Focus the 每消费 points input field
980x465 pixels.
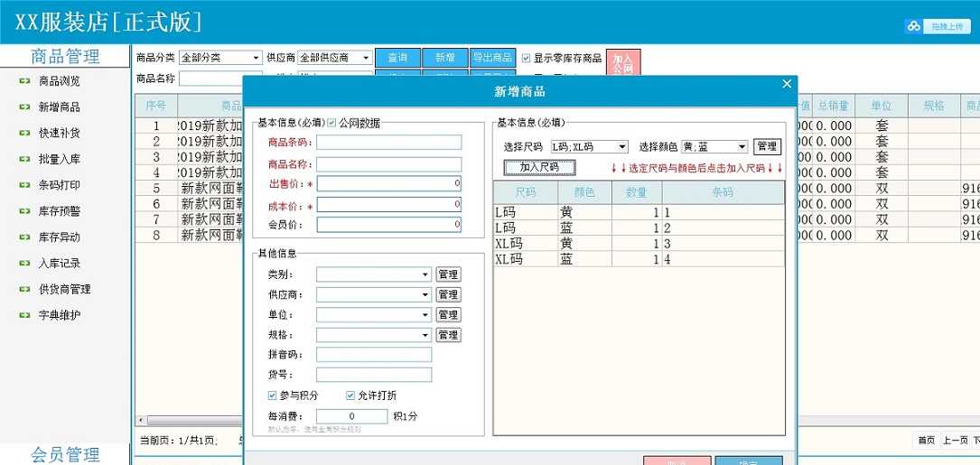point(352,416)
